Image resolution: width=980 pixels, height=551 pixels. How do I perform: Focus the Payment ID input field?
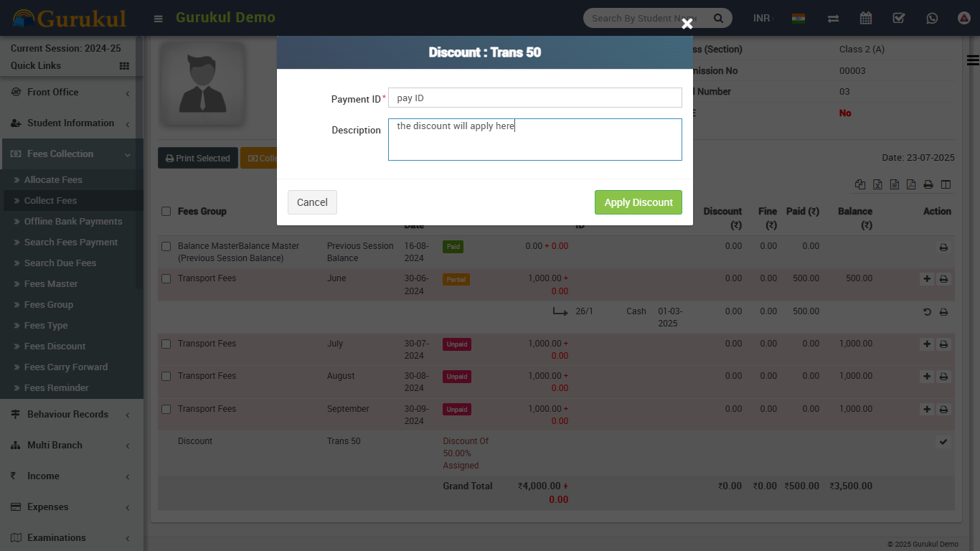click(x=534, y=98)
